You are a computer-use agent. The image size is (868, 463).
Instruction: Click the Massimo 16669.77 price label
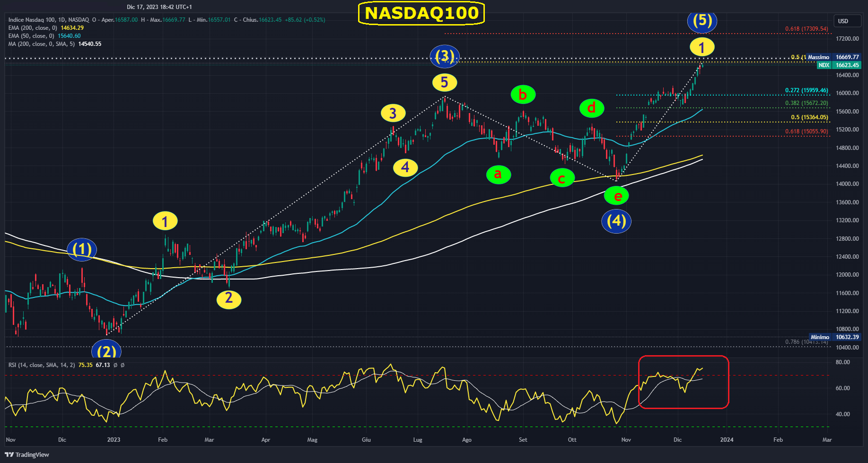click(833, 57)
